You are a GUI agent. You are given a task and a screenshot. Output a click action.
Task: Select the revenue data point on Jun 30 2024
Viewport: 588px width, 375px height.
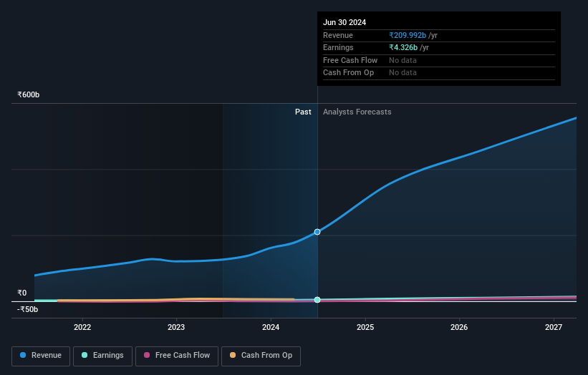click(x=317, y=232)
